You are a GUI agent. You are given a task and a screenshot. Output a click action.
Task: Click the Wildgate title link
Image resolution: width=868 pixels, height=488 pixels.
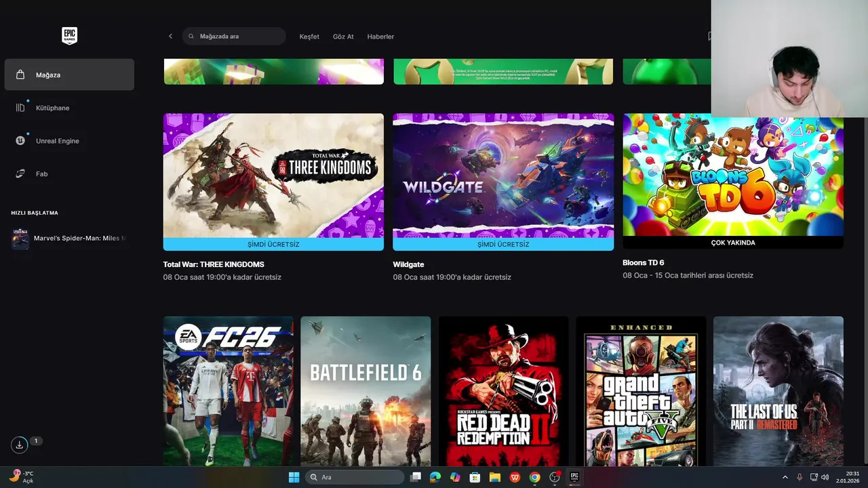tap(408, 264)
